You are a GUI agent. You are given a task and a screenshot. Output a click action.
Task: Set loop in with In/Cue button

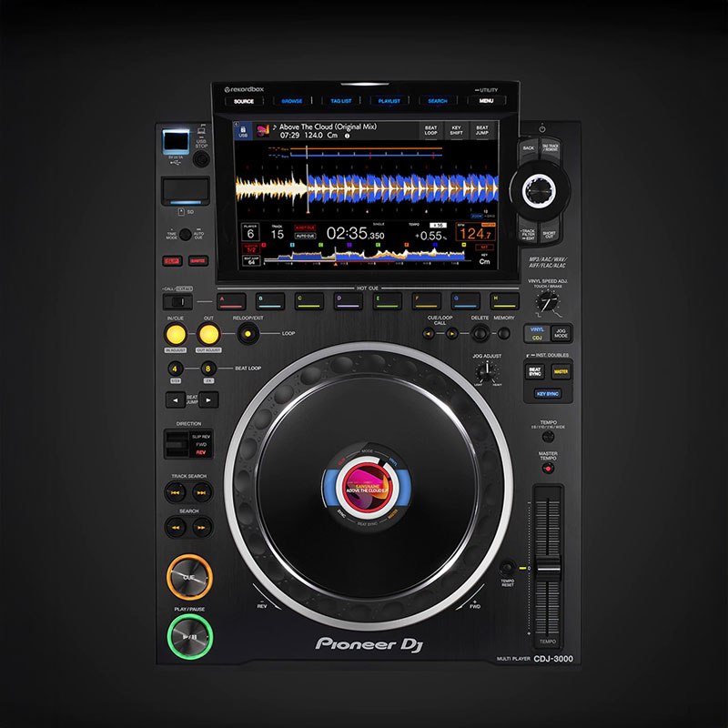click(177, 334)
